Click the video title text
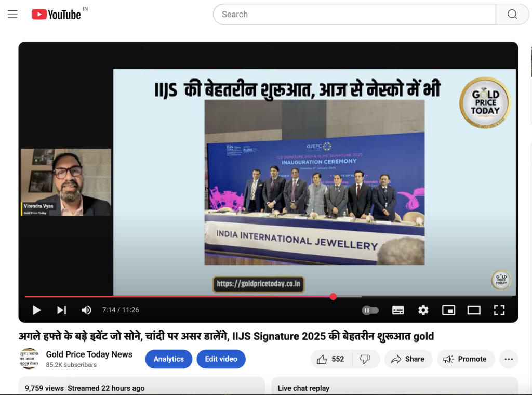Screen dimensions: 532x395 point(226,336)
